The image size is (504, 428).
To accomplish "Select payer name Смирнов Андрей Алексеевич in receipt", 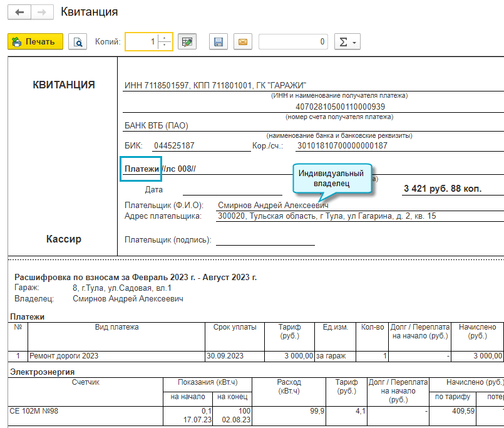I will [x=273, y=205].
